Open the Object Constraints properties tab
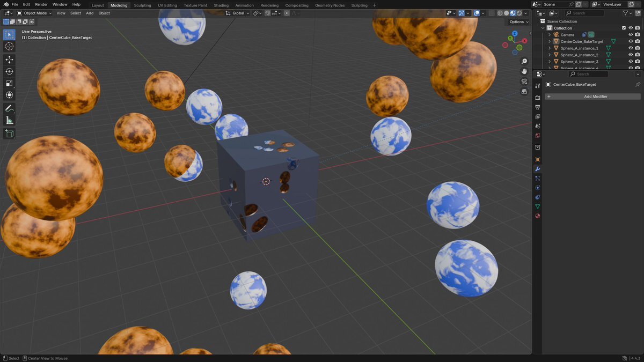This screenshot has width=644, height=362. click(x=538, y=197)
